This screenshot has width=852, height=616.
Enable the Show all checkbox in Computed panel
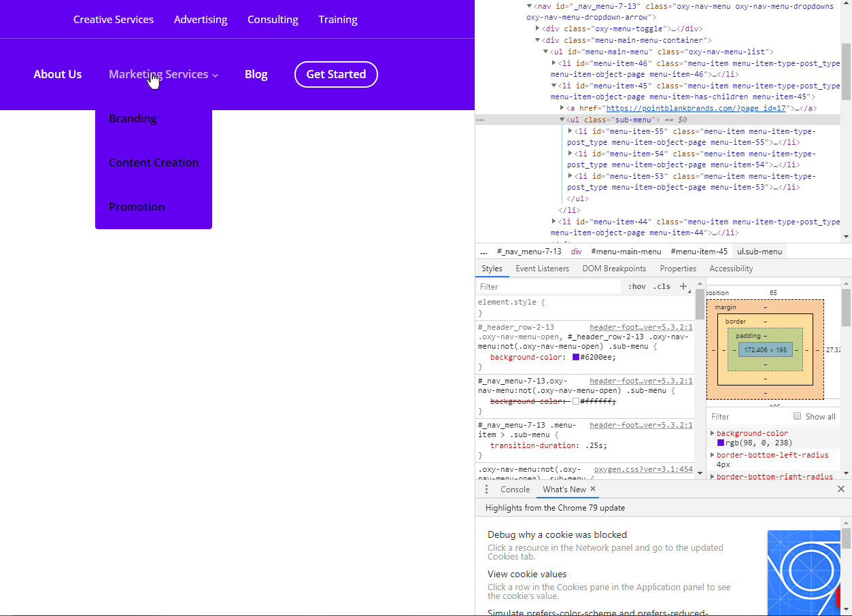(x=797, y=416)
